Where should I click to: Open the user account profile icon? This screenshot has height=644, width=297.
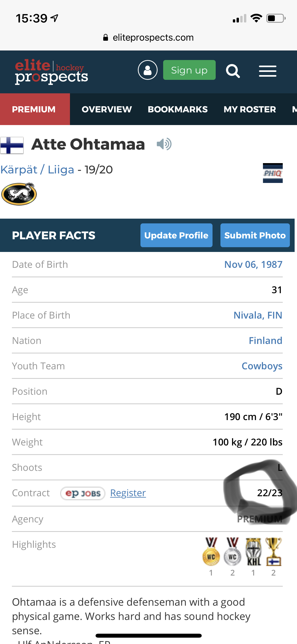tap(148, 70)
